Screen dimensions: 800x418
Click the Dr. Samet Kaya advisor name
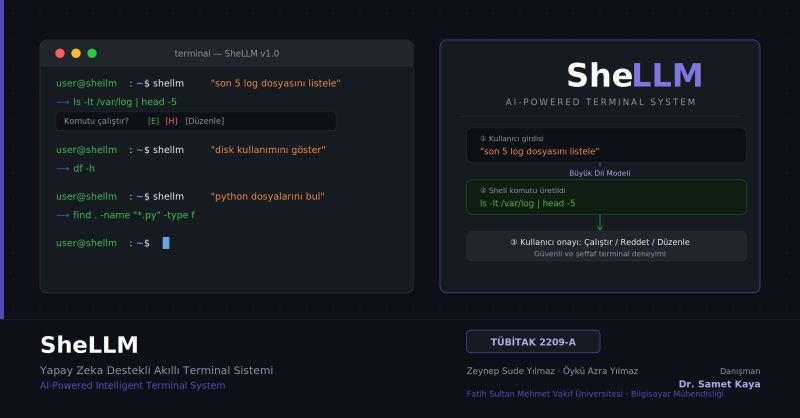[x=719, y=384]
